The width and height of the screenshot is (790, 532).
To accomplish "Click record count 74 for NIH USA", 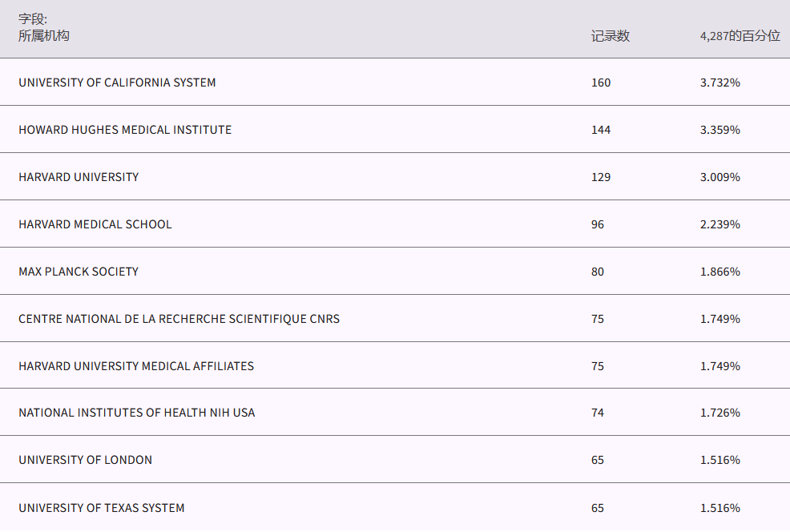I will 598,413.
